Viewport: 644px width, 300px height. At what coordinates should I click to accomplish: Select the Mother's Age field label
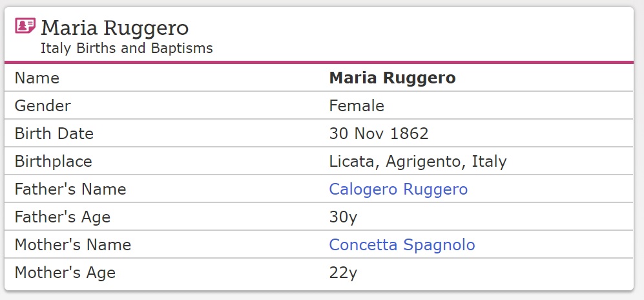pos(65,273)
